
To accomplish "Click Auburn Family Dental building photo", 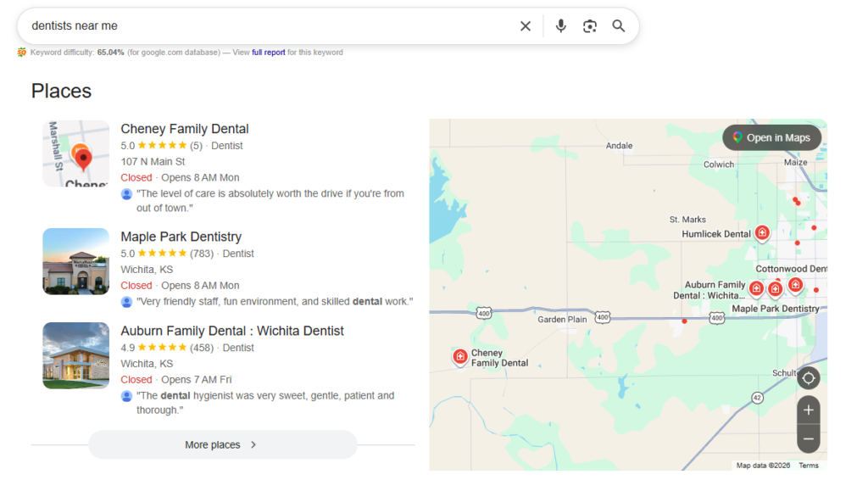I will point(75,356).
